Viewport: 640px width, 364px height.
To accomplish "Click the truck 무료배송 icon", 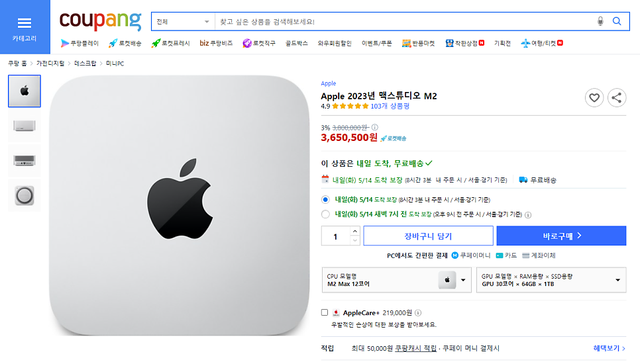I will (523, 180).
